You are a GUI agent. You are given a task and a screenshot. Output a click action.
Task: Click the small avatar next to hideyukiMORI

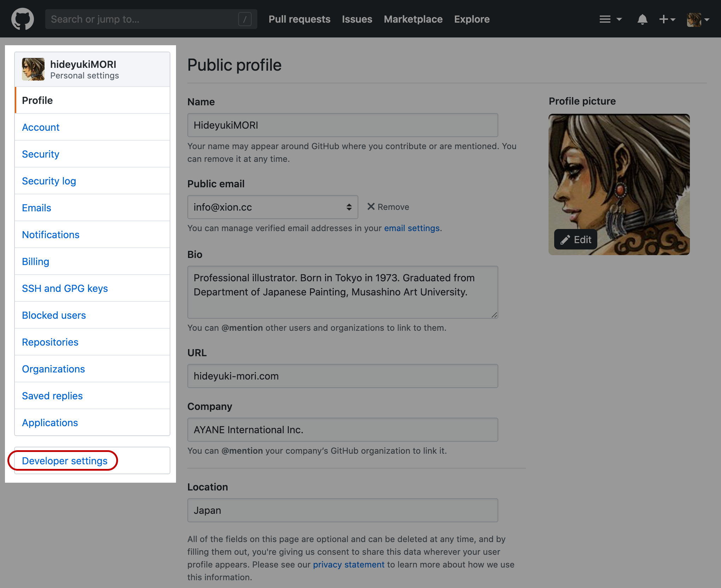point(33,69)
